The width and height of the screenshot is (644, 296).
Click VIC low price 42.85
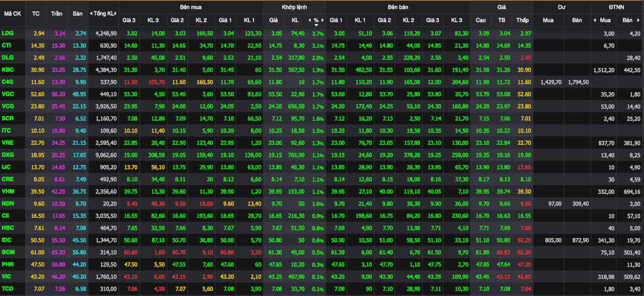pyautogui.click(x=523, y=278)
